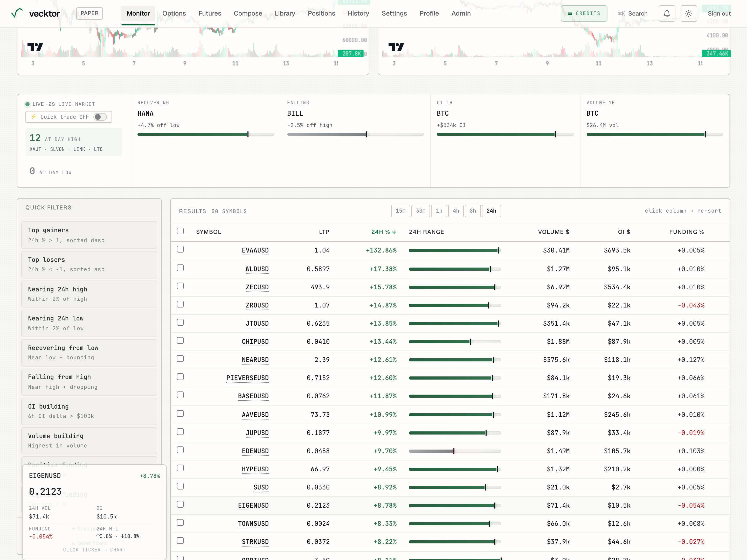Open the notifications bell icon
Viewport: 747px width, 560px height.
667,13
